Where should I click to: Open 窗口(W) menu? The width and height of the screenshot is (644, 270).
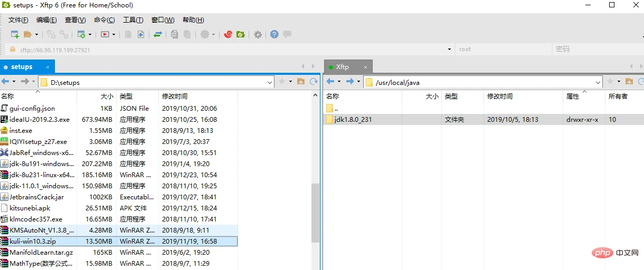tap(163, 20)
